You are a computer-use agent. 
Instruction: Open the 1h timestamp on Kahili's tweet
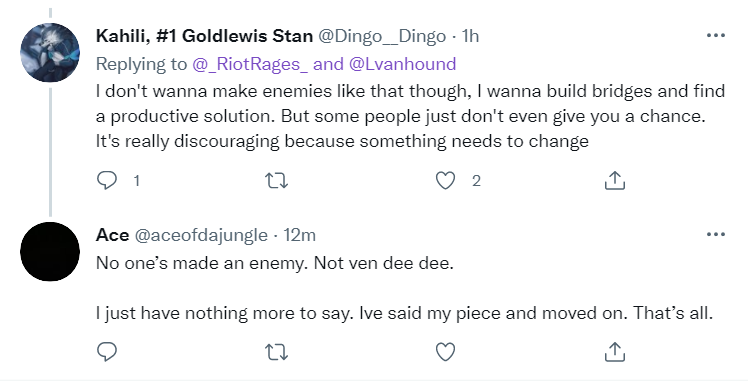pyautogui.click(x=470, y=36)
